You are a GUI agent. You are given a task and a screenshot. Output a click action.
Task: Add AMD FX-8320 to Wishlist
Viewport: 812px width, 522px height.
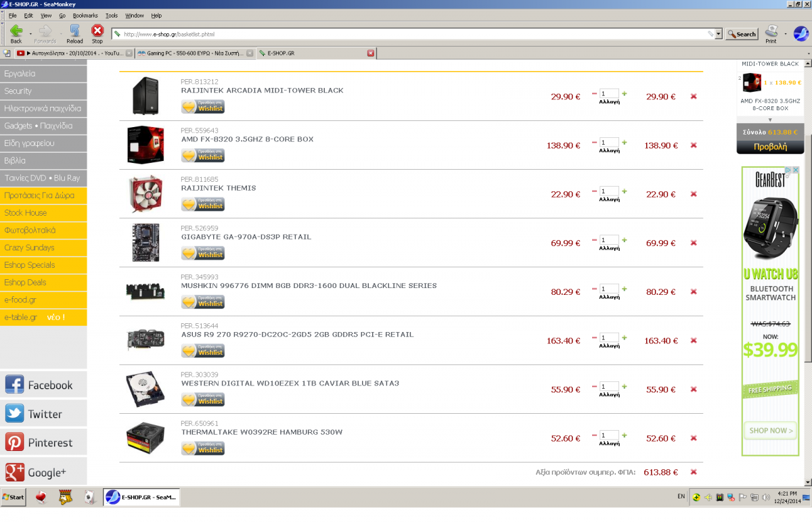(x=203, y=156)
